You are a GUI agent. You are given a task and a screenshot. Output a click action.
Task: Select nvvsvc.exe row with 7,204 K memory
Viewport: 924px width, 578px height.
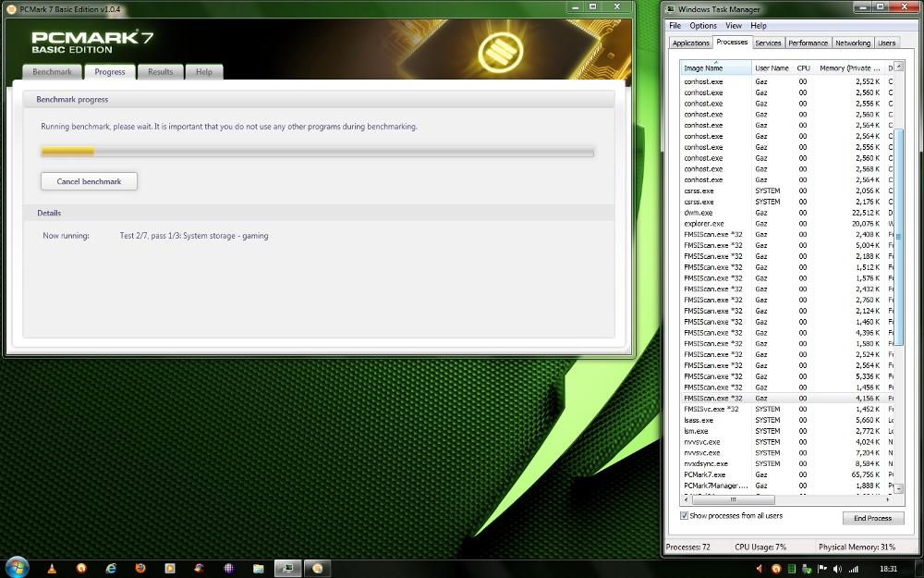coord(786,452)
